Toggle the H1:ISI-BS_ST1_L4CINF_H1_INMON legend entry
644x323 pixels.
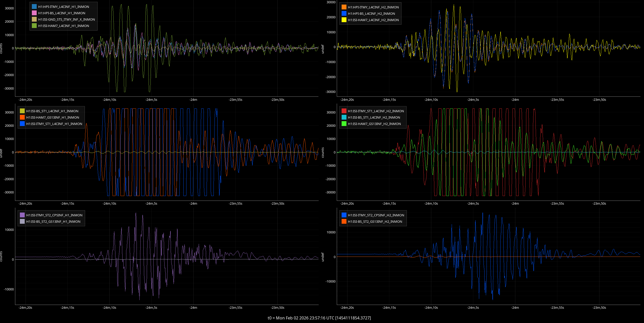click(x=52, y=111)
